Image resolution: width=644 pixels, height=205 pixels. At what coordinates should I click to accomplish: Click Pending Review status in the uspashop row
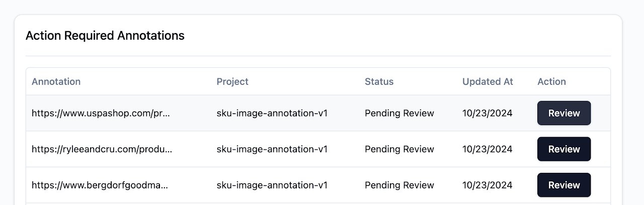[399, 113]
